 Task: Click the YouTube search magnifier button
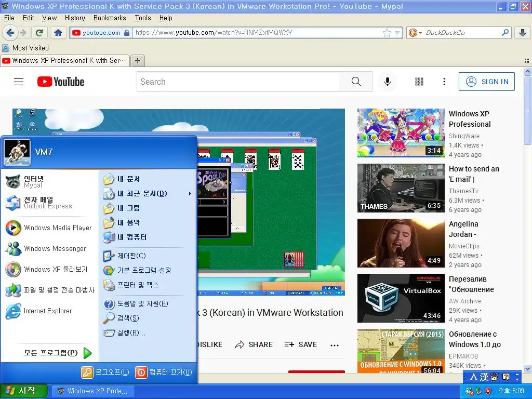(356, 82)
